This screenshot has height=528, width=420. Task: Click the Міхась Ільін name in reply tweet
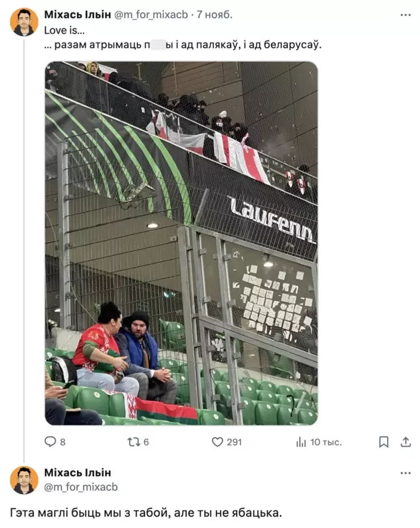(77, 473)
